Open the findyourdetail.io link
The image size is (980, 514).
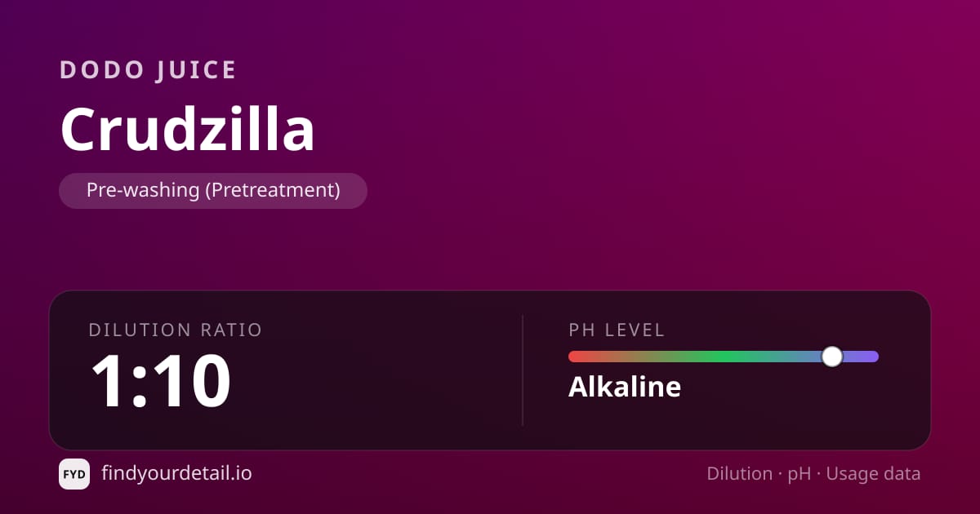176,473
